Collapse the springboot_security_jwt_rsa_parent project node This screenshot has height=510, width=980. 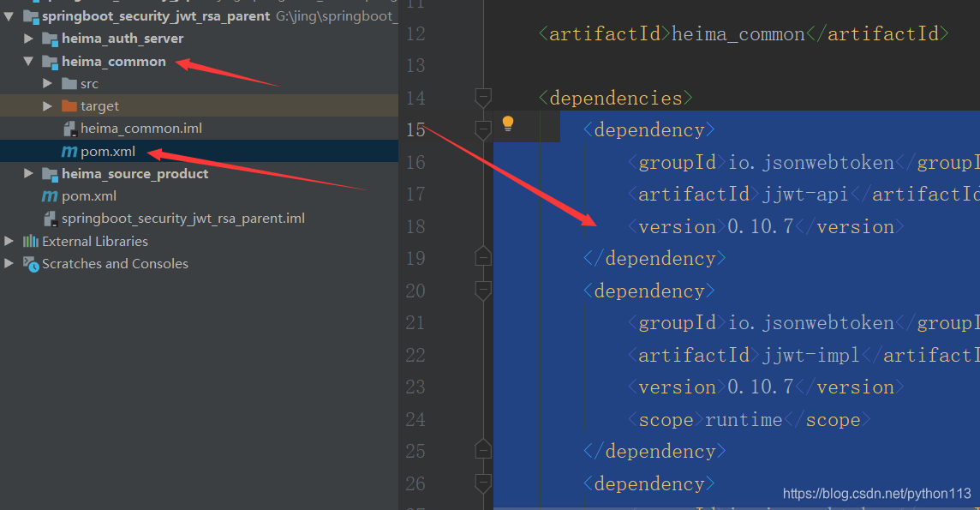(9, 16)
